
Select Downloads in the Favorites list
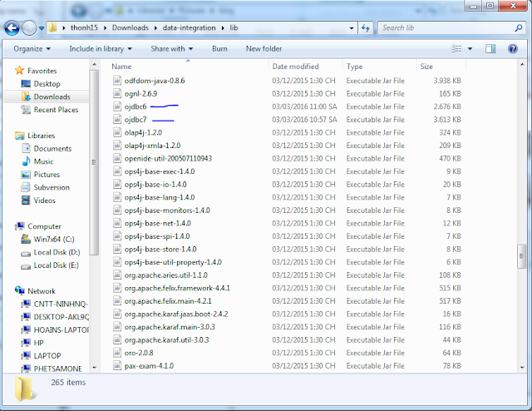coord(52,97)
